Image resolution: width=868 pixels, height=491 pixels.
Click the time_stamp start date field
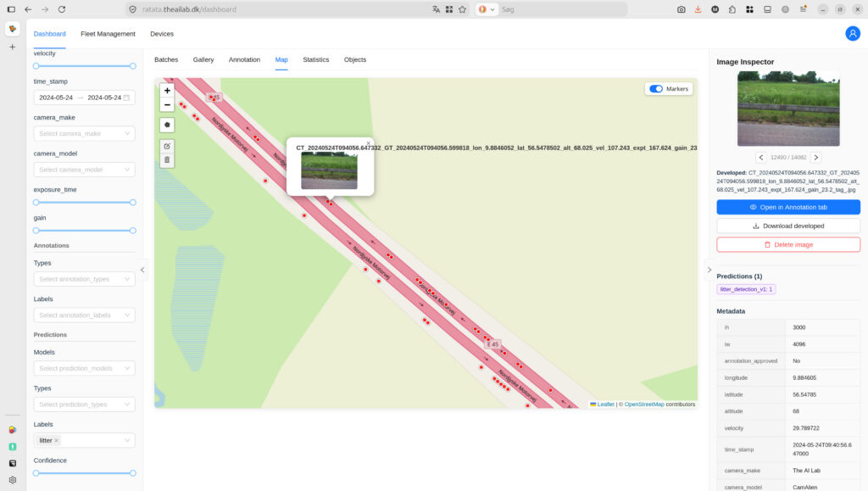[56, 98]
